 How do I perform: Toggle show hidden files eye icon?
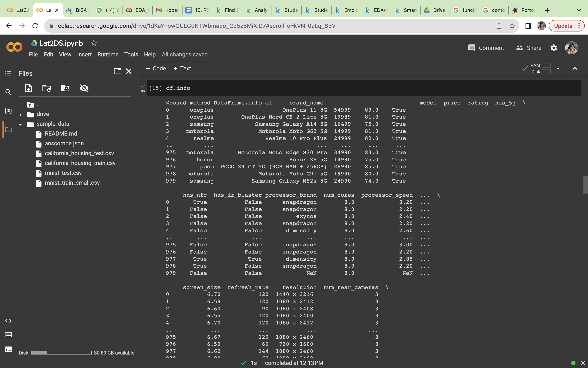coord(84,88)
